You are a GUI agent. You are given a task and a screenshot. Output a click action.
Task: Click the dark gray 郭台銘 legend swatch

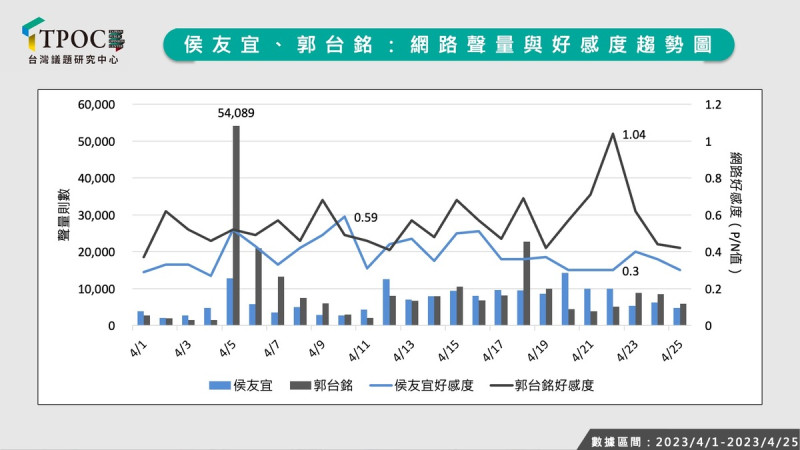[x=300, y=385]
